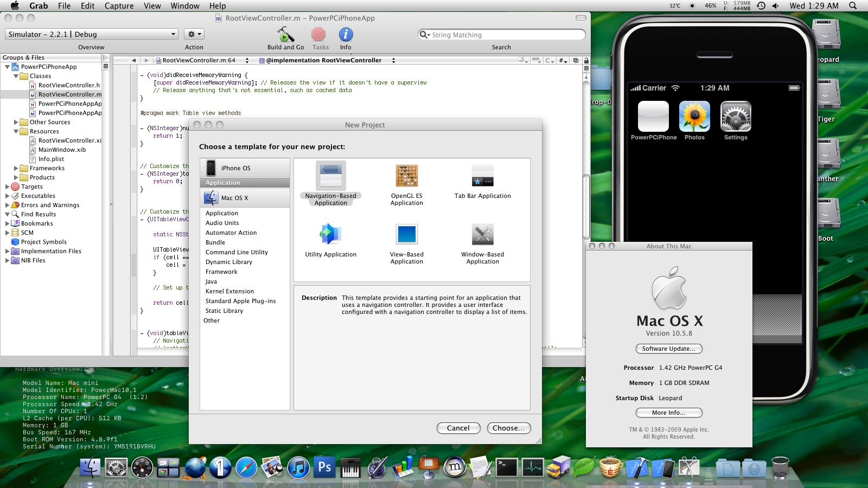Expand the Frameworks folder
Screen dimensions: 868x488
pos(16,168)
